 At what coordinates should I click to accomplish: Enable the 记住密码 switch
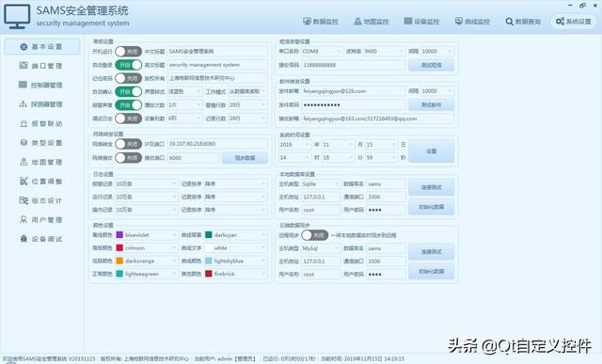[128, 78]
